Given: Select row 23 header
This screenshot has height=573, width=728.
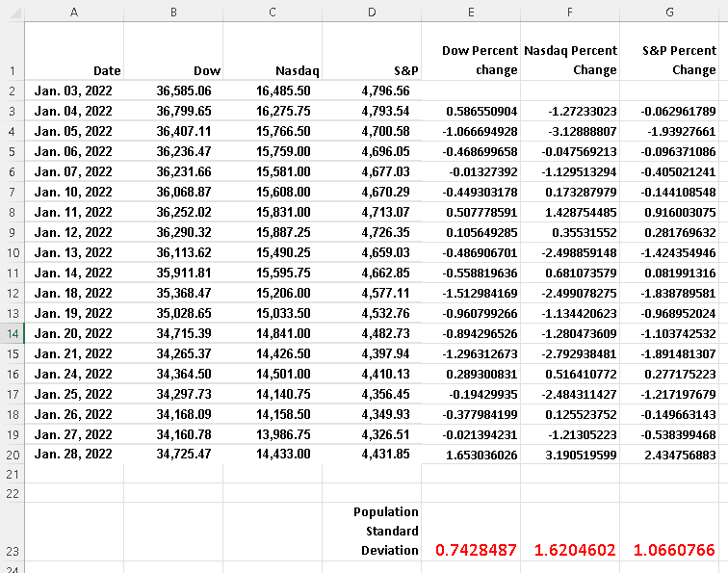Looking at the screenshot, I should (13, 532).
